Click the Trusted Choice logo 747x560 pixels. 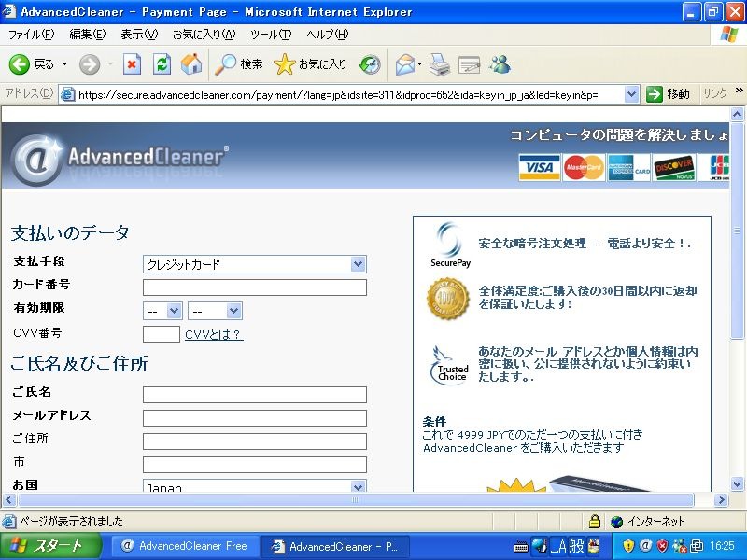pyautogui.click(x=450, y=365)
